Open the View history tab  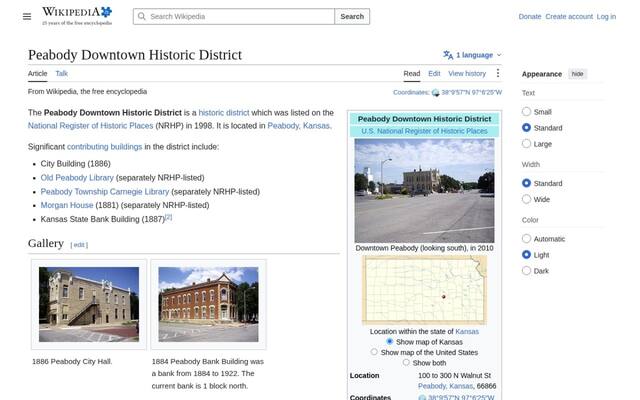tap(467, 73)
